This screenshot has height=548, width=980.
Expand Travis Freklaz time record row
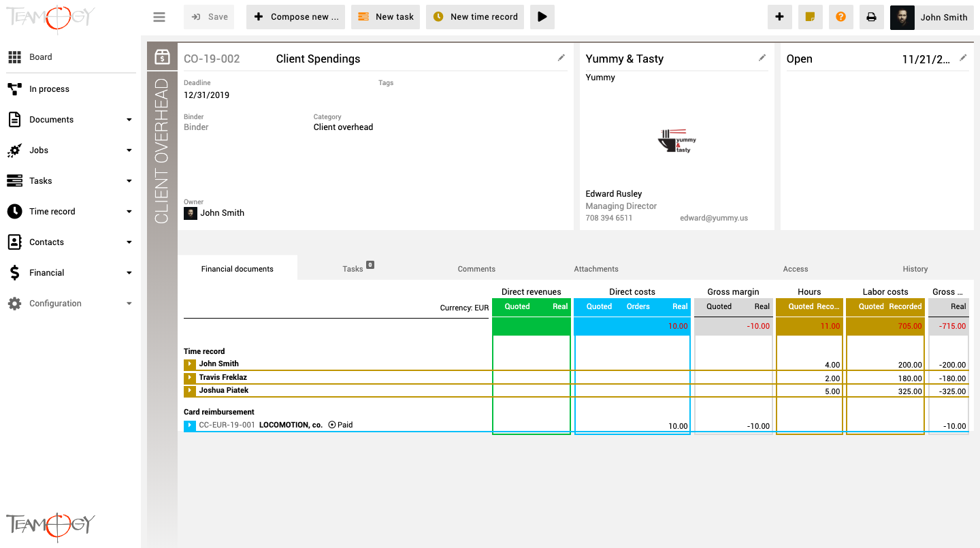click(x=190, y=378)
